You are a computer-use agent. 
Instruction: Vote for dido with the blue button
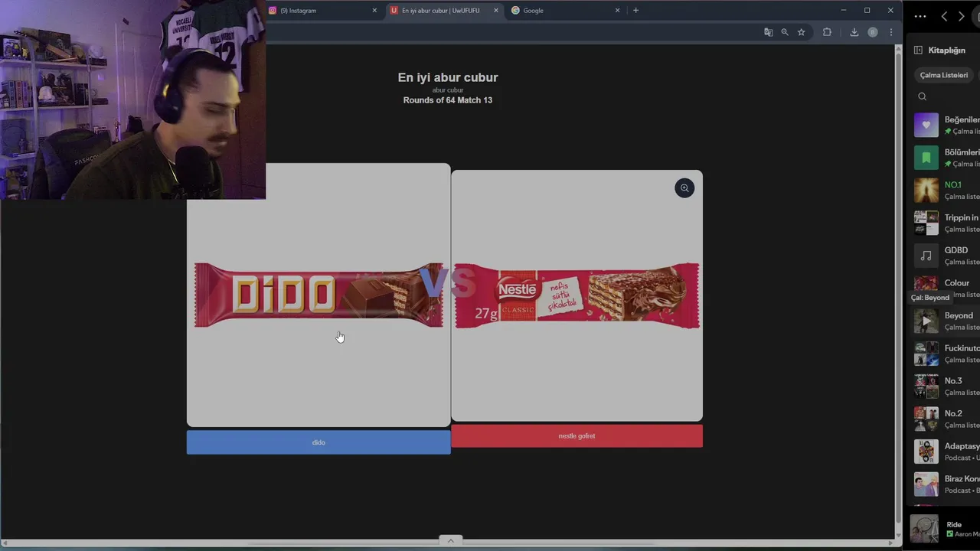tap(318, 442)
